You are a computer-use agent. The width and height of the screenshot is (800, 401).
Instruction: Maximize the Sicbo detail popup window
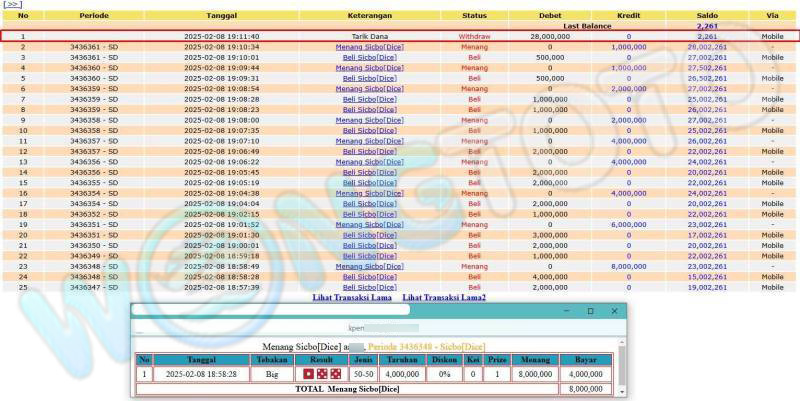click(590, 311)
